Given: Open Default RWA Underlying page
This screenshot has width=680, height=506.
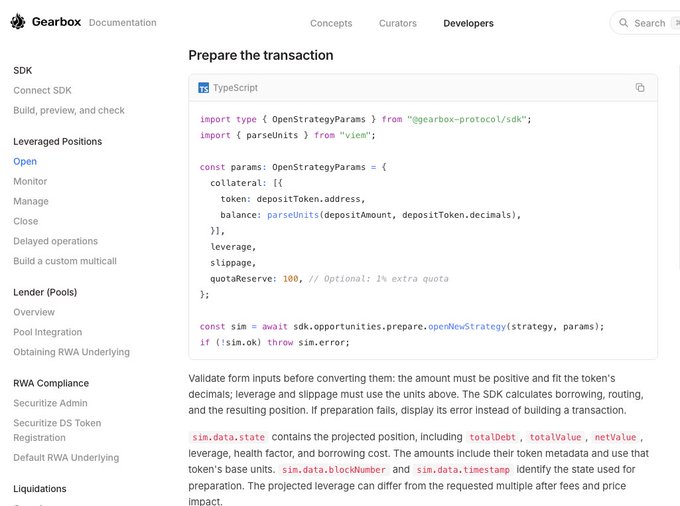Looking at the screenshot, I should pyautogui.click(x=66, y=457).
